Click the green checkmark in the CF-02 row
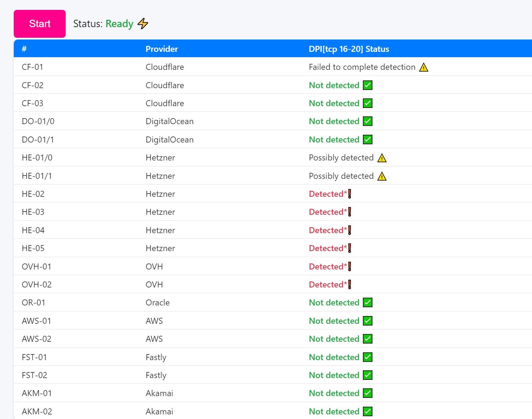 click(x=368, y=85)
